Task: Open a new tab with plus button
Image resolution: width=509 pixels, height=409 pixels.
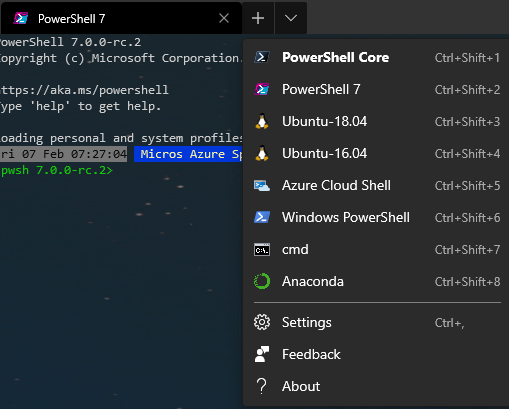Action: click(258, 18)
